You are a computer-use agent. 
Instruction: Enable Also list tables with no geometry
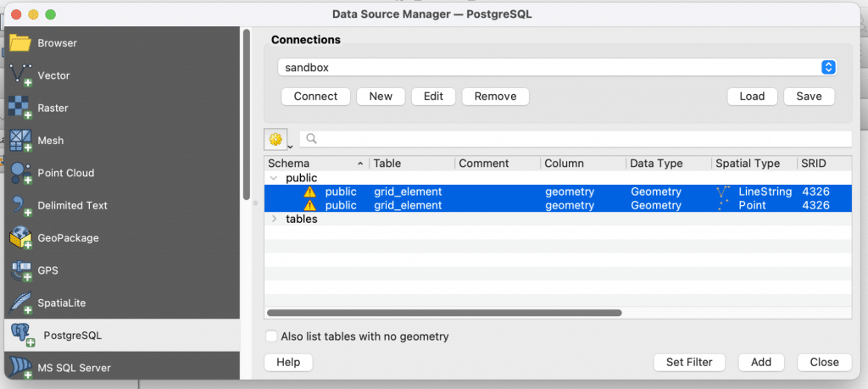click(x=271, y=336)
